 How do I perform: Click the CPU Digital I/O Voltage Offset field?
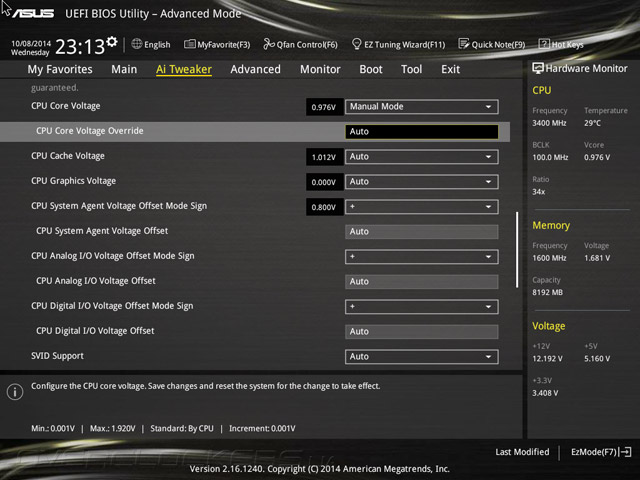click(x=422, y=331)
